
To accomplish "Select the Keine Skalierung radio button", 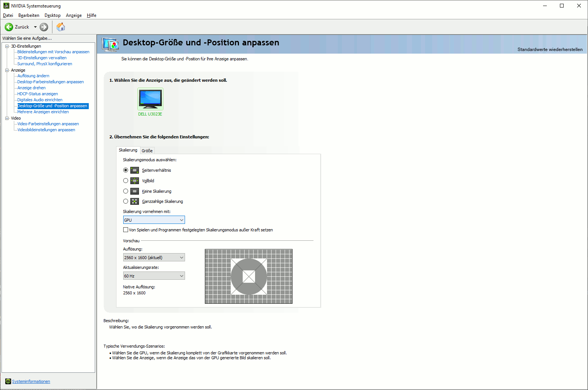I will pos(126,191).
